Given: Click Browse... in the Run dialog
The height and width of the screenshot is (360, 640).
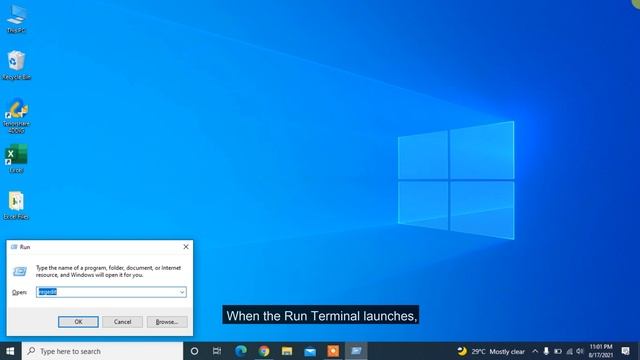Looking at the screenshot, I should tap(167, 322).
